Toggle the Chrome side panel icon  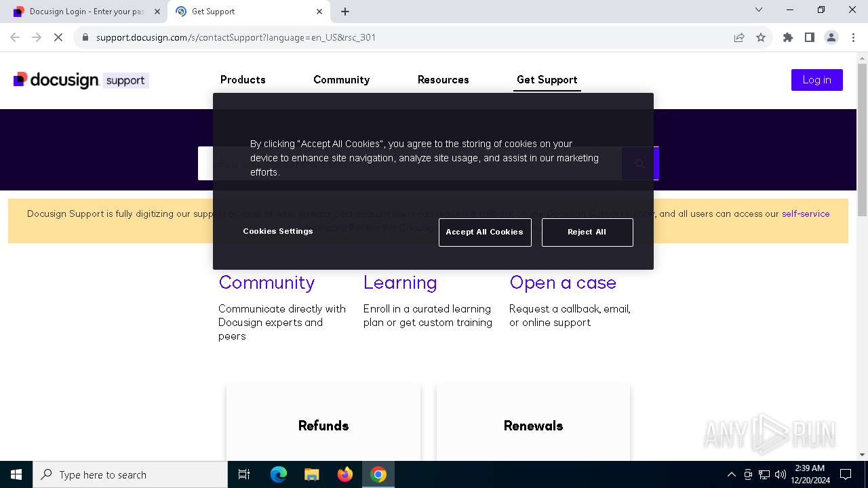point(810,37)
